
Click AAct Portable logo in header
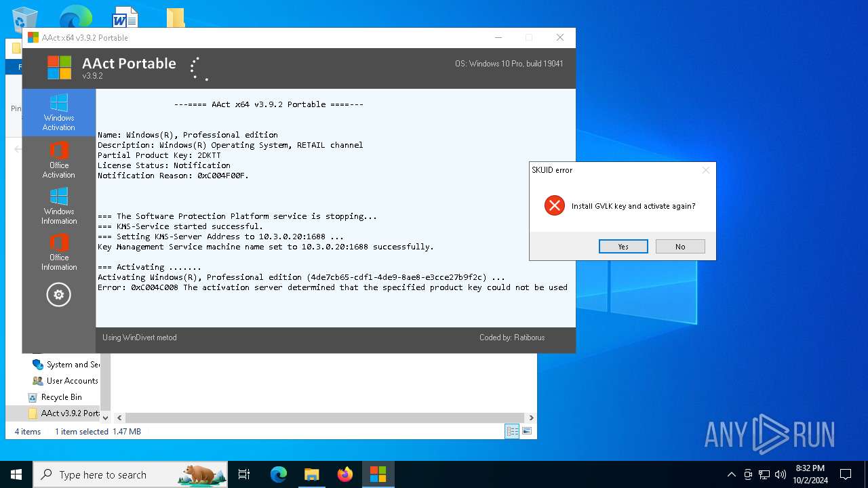tap(59, 68)
